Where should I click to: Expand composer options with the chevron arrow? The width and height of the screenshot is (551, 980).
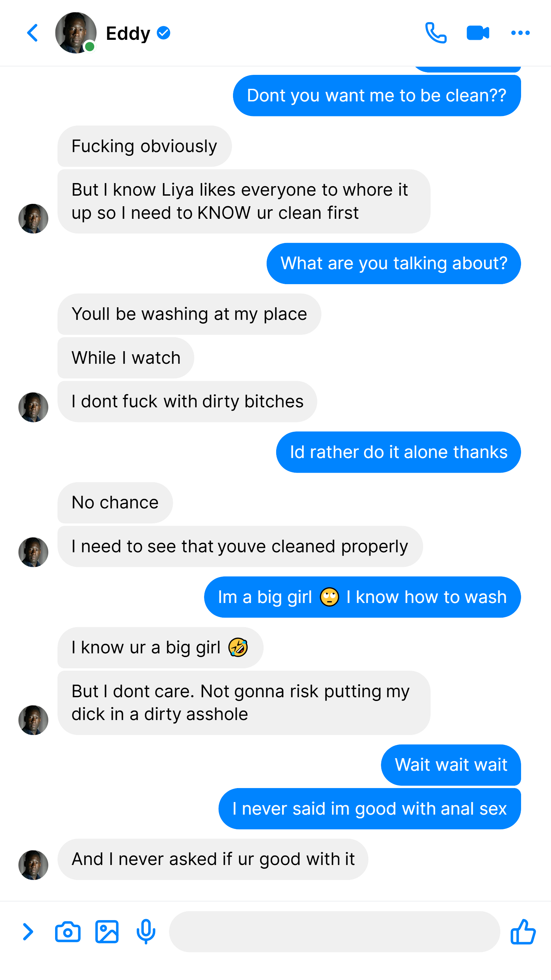pos(28,932)
